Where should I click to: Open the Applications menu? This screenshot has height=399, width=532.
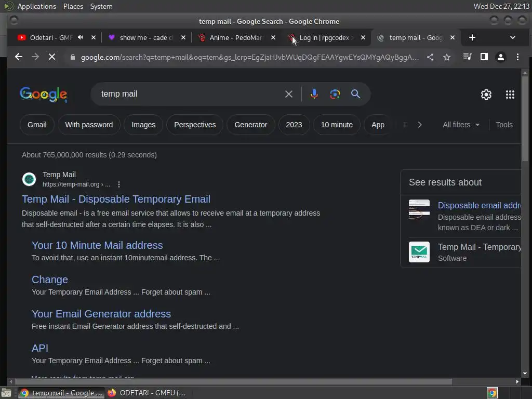(37, 6)
